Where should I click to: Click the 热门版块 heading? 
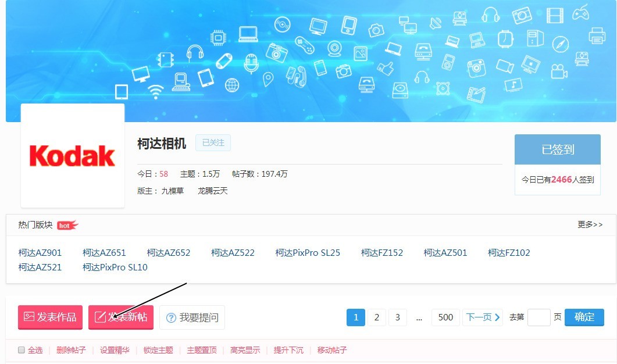tap(35, 224)
